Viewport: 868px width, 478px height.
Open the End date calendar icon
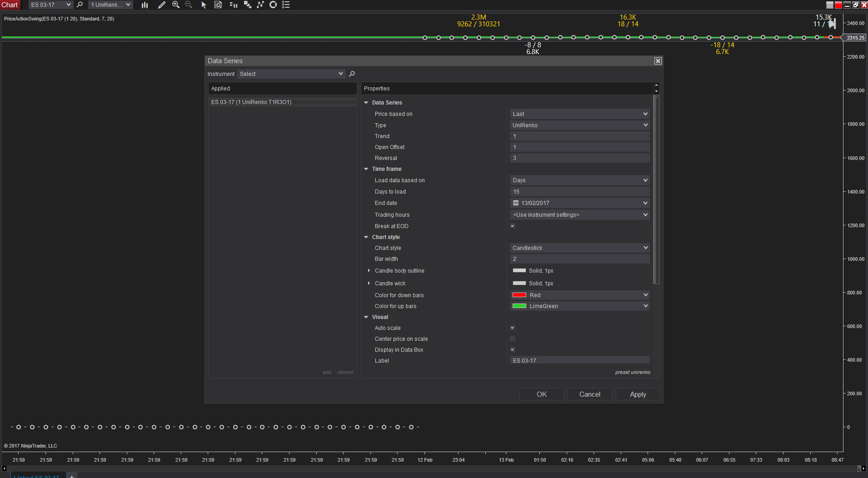point(516,203)
